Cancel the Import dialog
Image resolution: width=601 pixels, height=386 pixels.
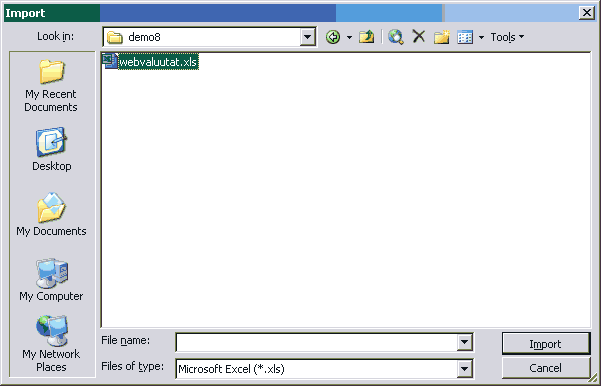(x=545, y=368)
